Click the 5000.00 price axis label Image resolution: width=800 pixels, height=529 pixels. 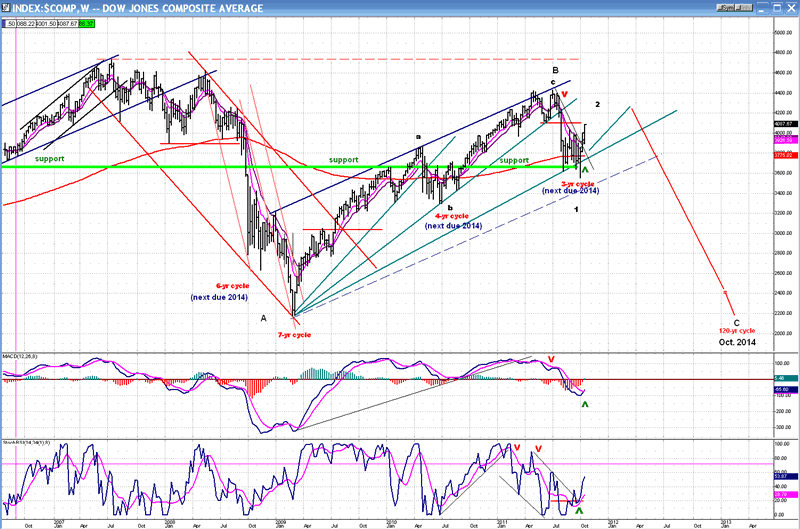pyautogui.click(x=783, y=33)
